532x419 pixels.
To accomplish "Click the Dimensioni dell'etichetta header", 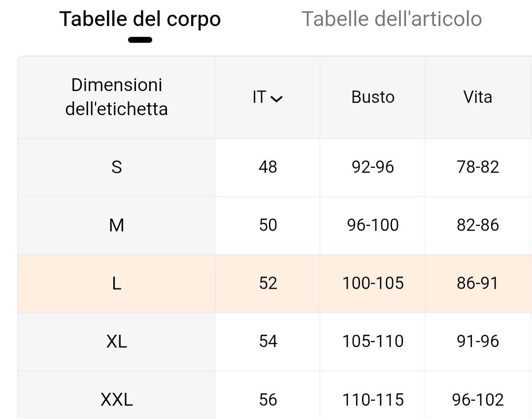I will (116, 97).
